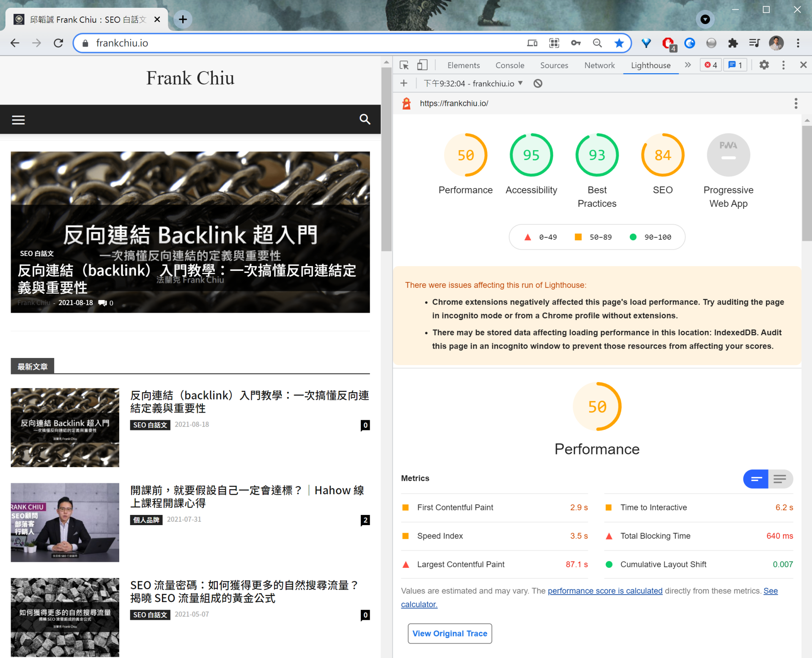Click the website search magnifier icon
Image resolution: width=812 pixels, height=658 pixels.
click(x=365, y=119)
